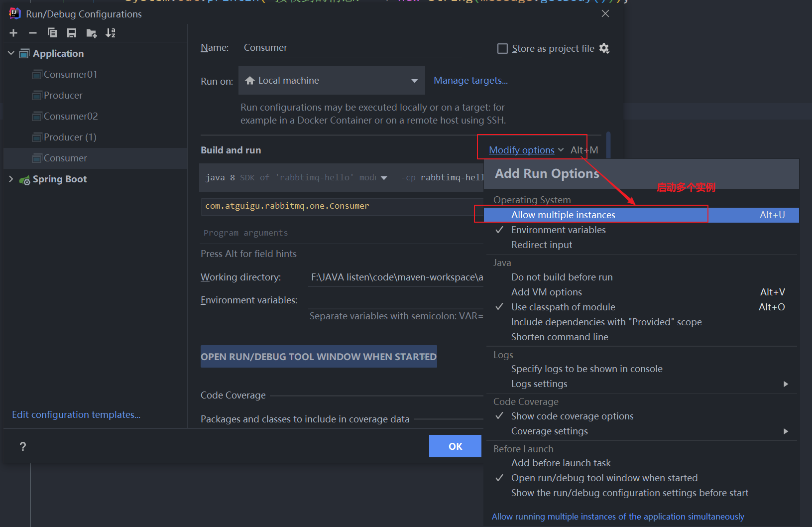Select the Consumer configuration in tree

[x=95, y=158]
